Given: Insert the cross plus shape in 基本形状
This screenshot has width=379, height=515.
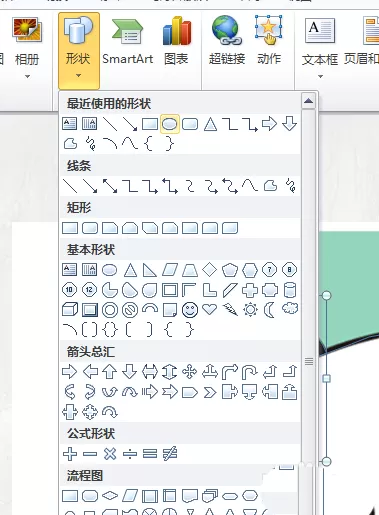Looking at the screenshot, I should (250, 290).
